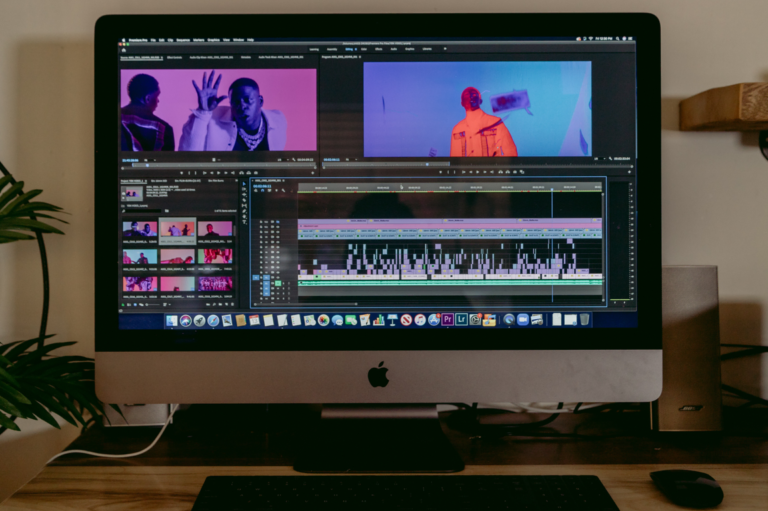Viewport: 768px width, 511px height.
Task: Open the Sequence menu
Action: coord(183,40)
